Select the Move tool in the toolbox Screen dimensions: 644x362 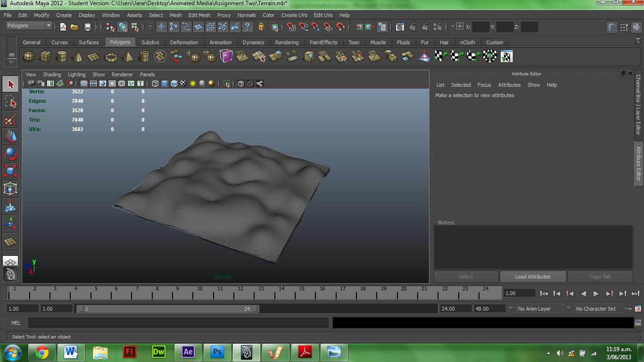point(10,136)
